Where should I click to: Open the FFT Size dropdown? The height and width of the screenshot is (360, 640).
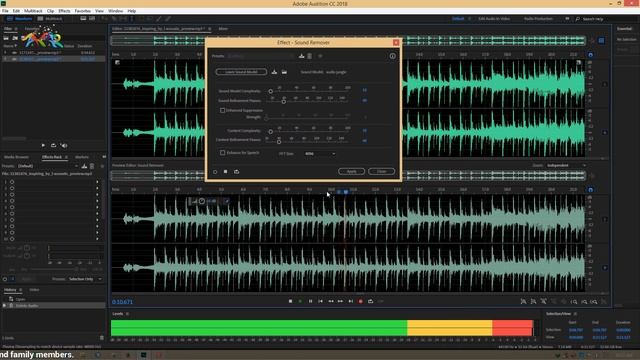320,153
